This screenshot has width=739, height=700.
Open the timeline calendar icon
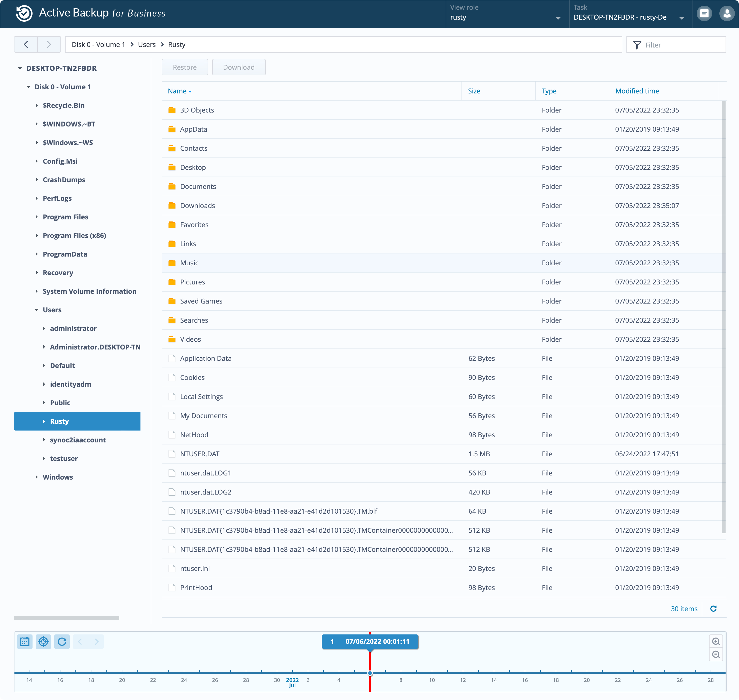pos(25,641)
